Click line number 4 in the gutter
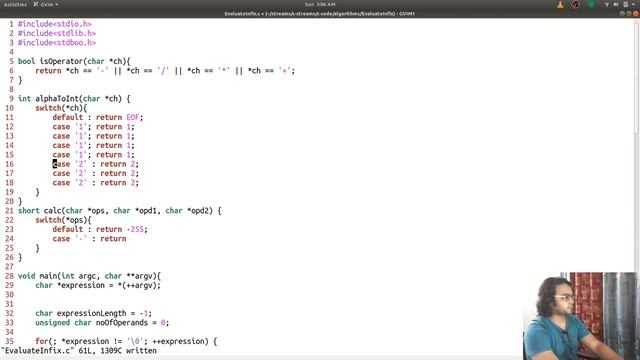This screenshot has height=360, width=640. pyautogui.click(x=11, y=52)
